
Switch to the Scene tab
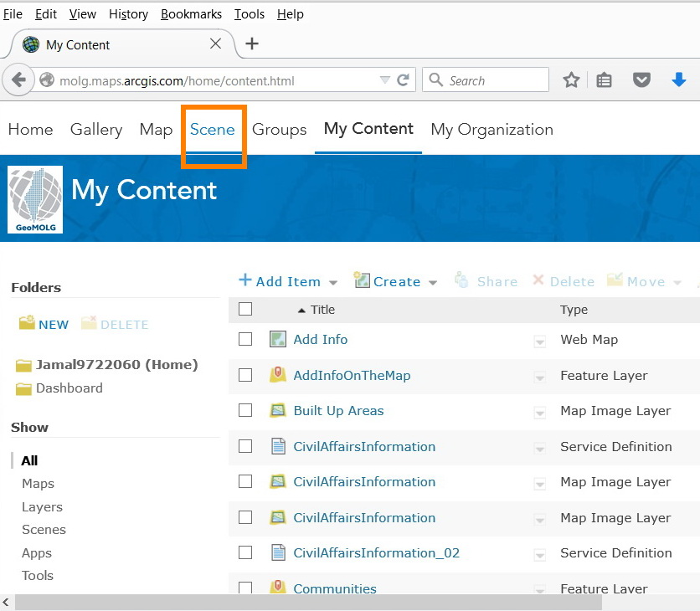213,130
